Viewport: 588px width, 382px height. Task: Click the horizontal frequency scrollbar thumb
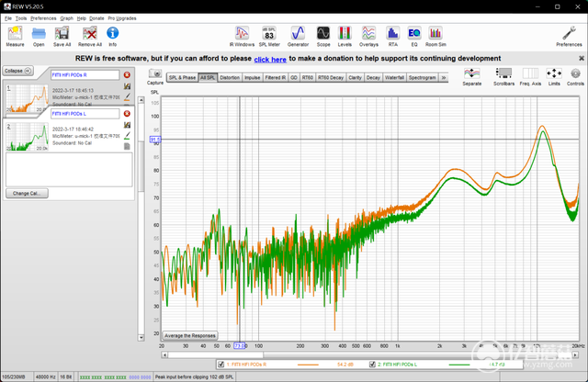click(x=216, y=354)
